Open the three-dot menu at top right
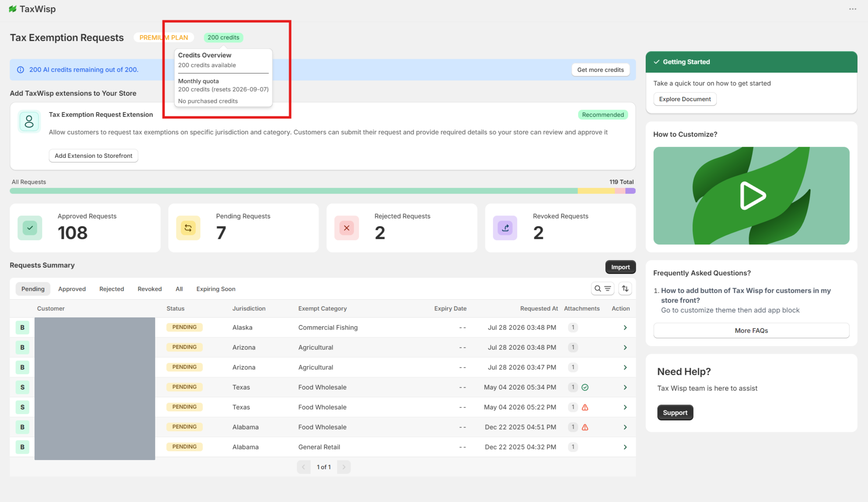This screenshot has width=868, height=502. point(853,9)
